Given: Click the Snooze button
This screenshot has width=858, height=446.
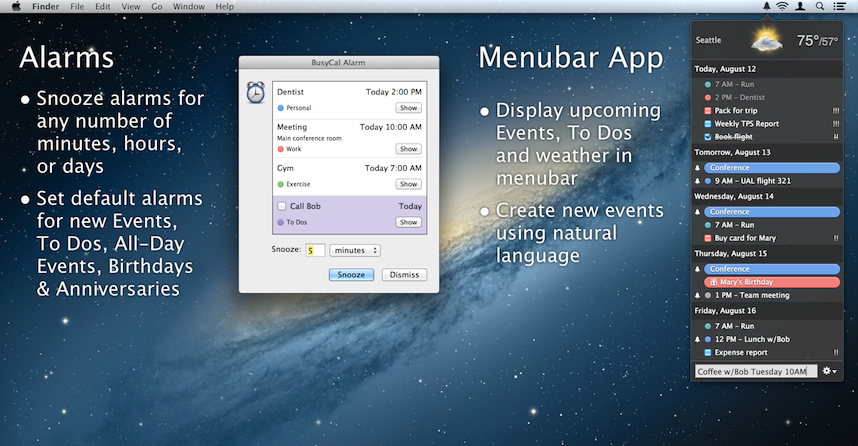Looking at the screenshot, I should [351, 275].
